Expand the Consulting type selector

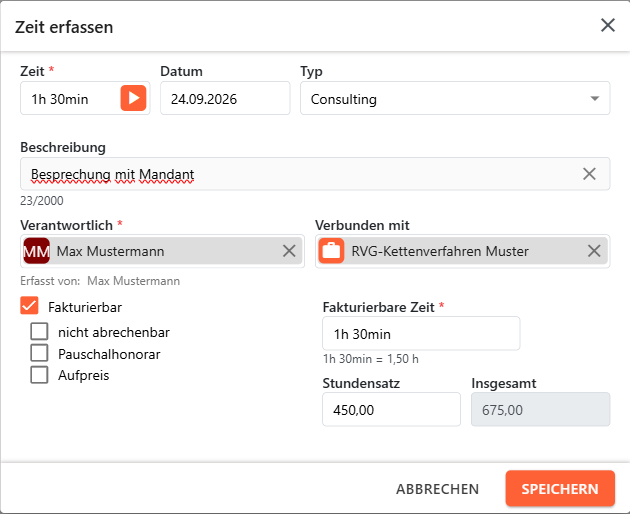455,98
